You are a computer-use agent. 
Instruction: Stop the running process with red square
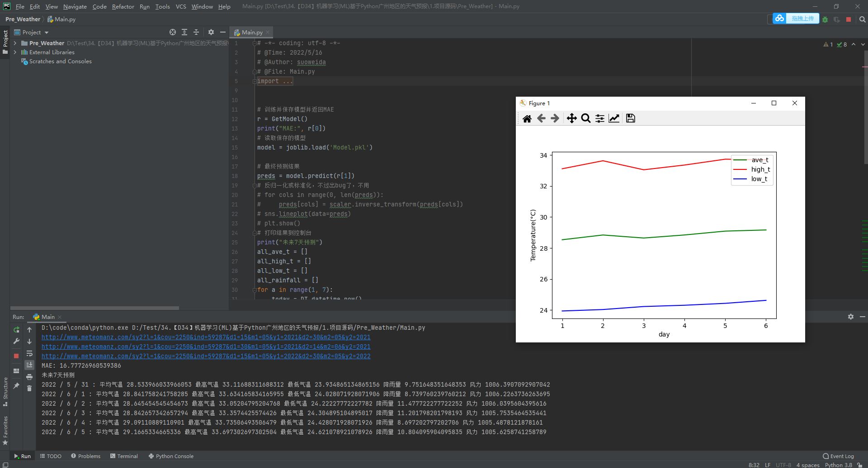[16, 356]
